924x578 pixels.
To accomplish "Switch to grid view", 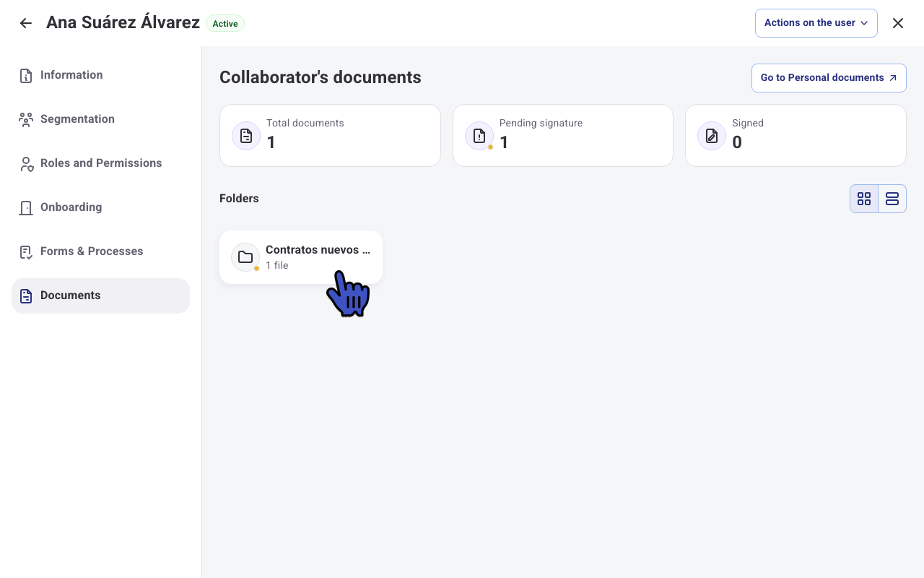I will point(864,199).
